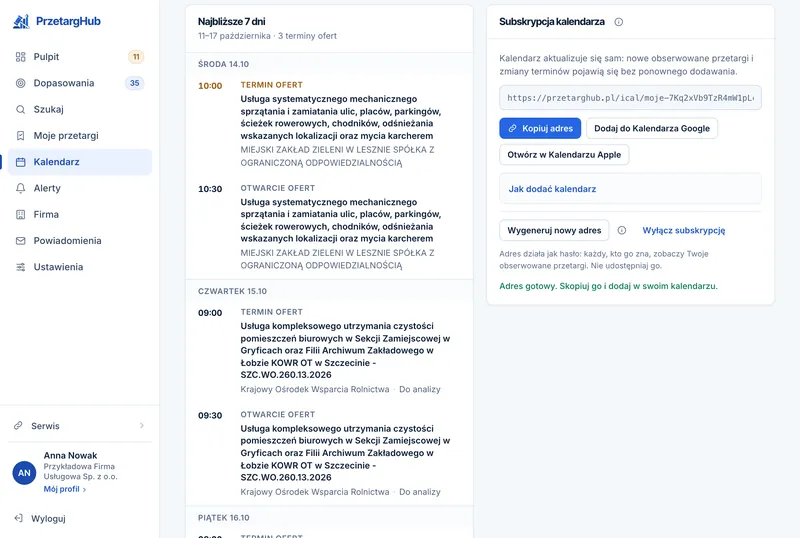Click info icon next to Wygeneruj nowy adres
The height and width of the screenshot is (538, 800).
(x=621, y=230)
